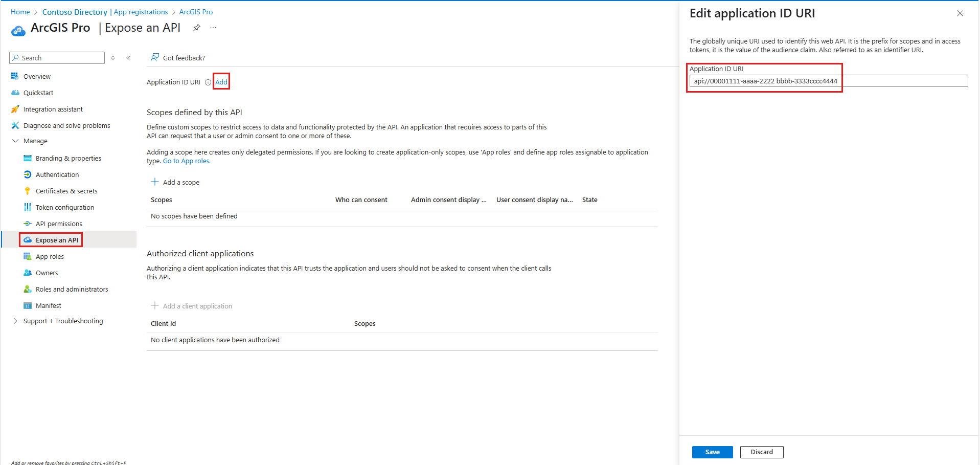
Task: Click the plus icon beside Add a scope
Action: 155,182
